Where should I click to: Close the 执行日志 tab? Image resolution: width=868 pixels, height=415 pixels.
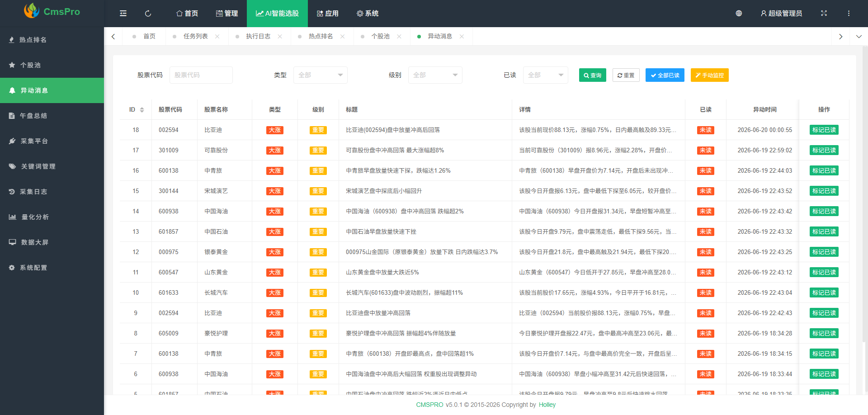[280, 37]
